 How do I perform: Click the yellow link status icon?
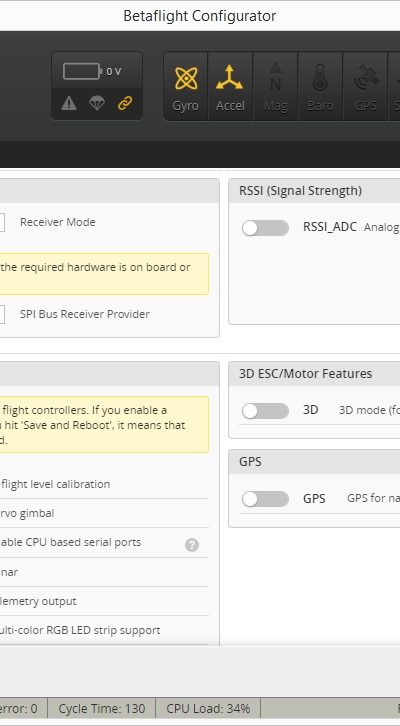[x=125, y=103]
